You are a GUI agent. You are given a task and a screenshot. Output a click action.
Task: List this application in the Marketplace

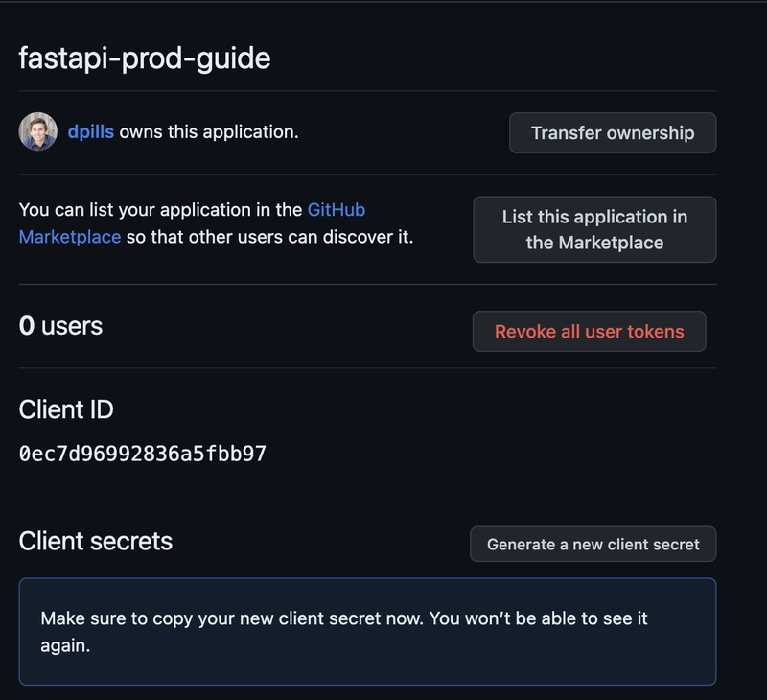click(594, 229)
